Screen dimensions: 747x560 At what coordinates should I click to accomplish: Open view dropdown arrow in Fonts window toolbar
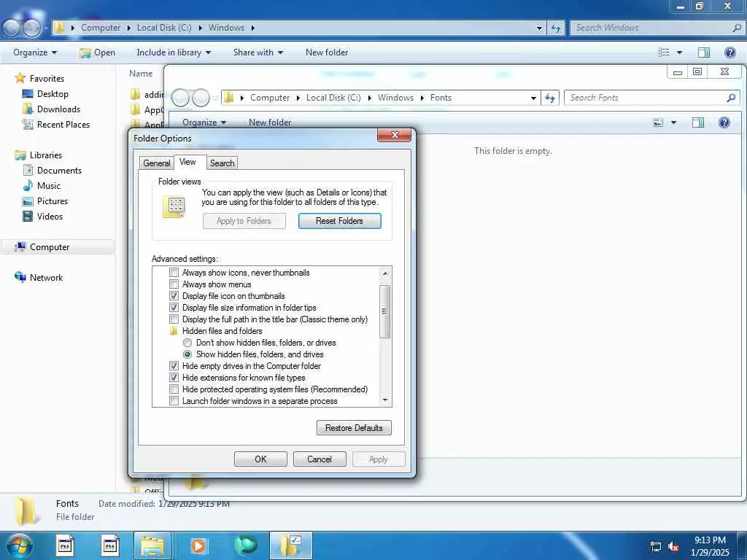[x=673, y=122]
